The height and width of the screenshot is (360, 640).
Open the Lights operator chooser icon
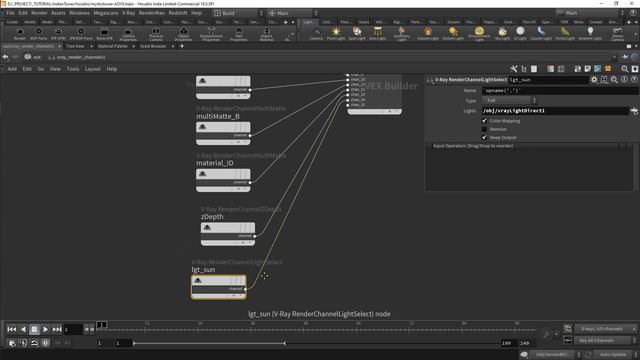pos(634,111)
